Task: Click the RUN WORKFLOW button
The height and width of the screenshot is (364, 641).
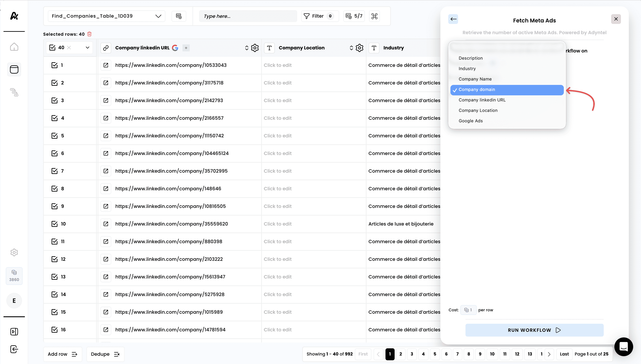Action: point(534,330)
